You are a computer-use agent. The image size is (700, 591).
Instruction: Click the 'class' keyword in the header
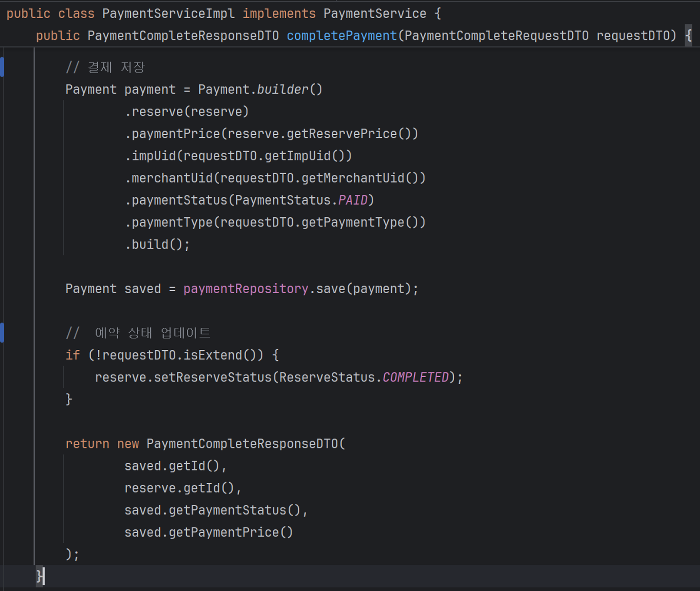point(76,14)
